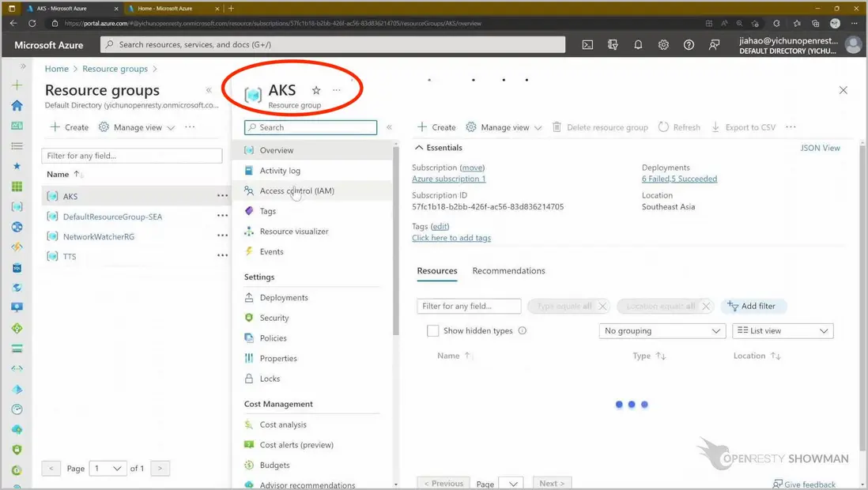Click the Home icon in left sidebar
The width and height of the screenshot is (868, 490).
click(x=17, y=105)
